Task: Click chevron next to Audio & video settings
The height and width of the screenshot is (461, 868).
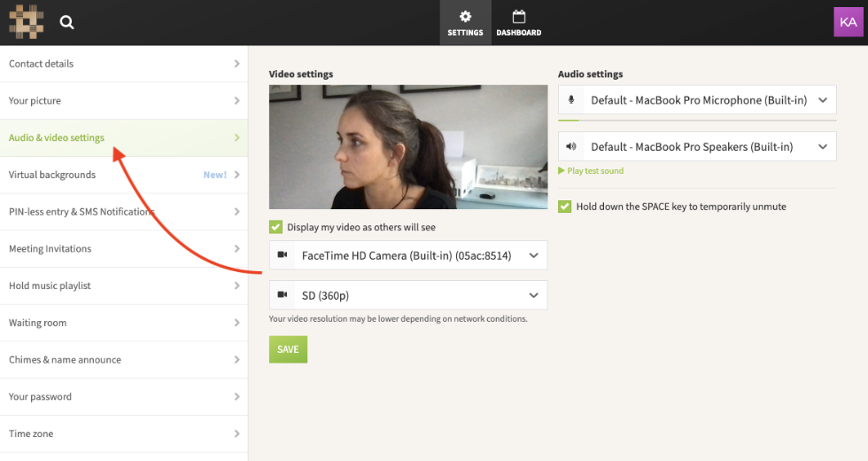Action: pyautogui.click(x=237, y=137)
